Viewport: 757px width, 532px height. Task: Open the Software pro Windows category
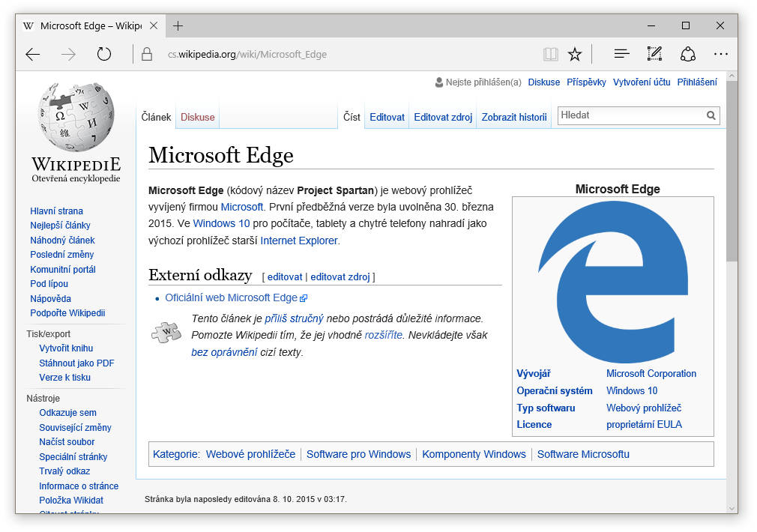click(x=359, y=454)
